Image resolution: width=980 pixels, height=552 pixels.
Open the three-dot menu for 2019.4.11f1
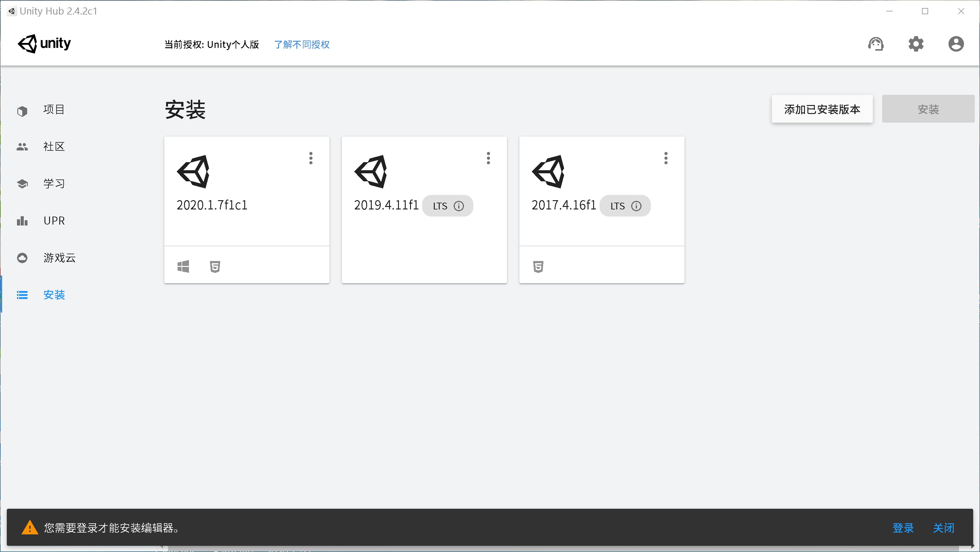coord(488,158)
